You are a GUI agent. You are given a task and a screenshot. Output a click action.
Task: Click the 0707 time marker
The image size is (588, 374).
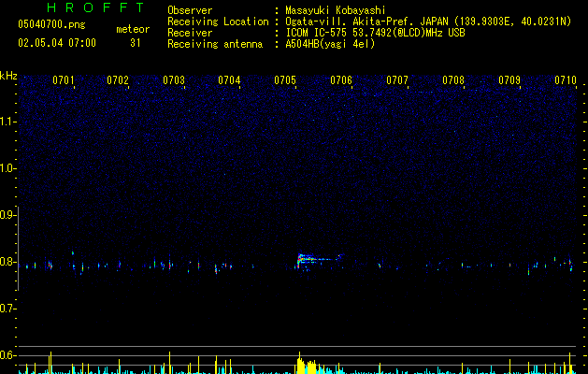coord(397,80)
